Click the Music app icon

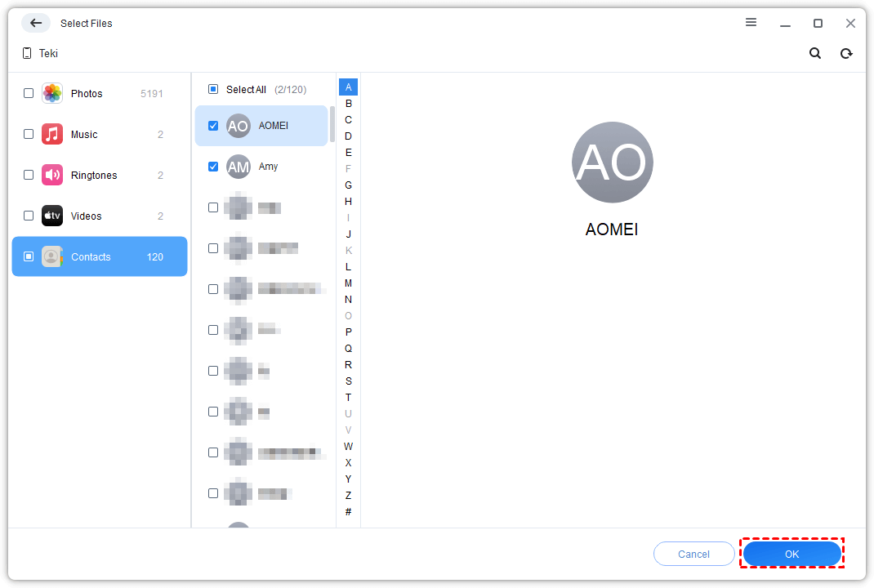52,134
